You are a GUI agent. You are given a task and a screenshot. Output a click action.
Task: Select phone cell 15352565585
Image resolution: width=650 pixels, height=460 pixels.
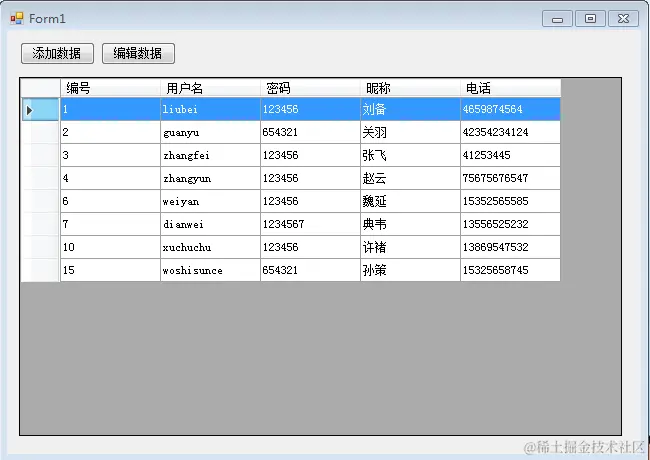(510, 201)
